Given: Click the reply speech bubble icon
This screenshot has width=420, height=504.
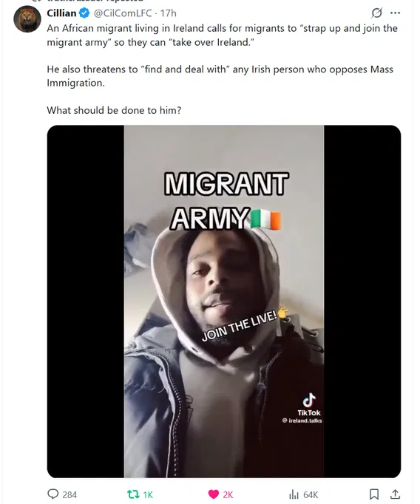Looking at the screenshot, I should [53, 494].
